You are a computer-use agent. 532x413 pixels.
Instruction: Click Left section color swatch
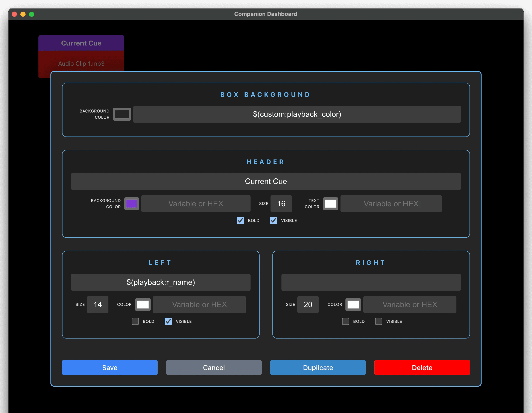pyautogui.click(x=143, y=304)
